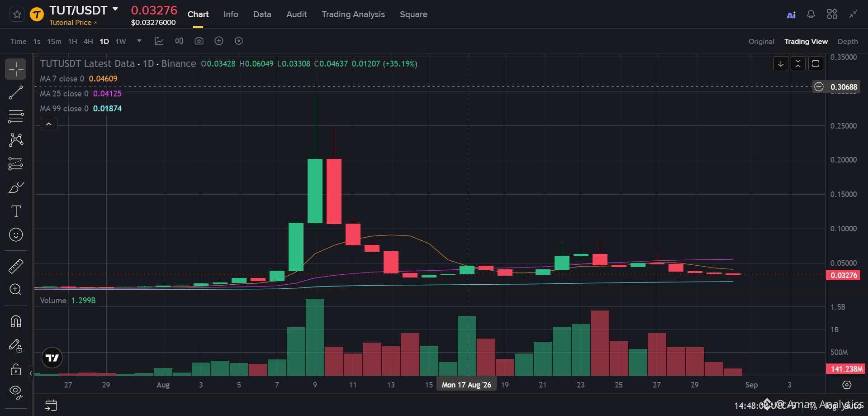The image size is (868, 416).
Task: Expand drawing toolbar side arrow
Action: (31, 373)
